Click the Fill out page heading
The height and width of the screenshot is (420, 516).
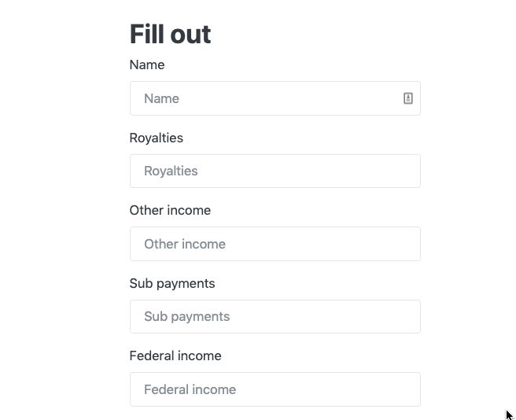[170, 34]
